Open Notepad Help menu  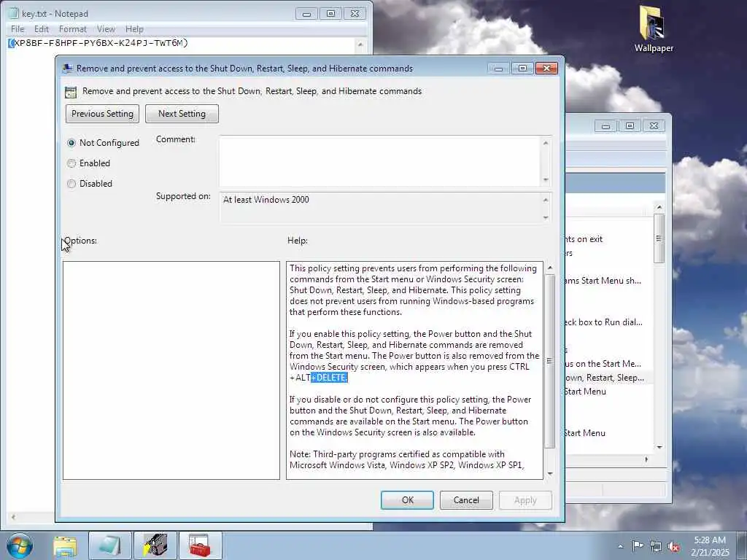(134, 29)
